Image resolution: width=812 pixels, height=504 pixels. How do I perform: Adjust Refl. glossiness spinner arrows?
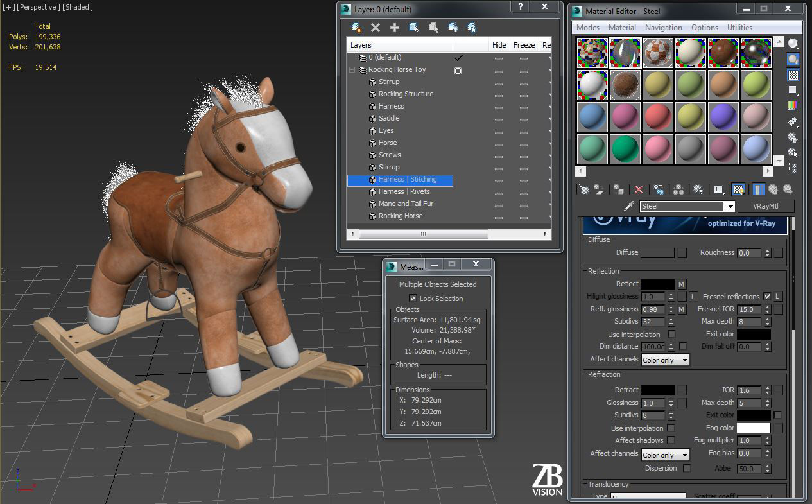click(671, 309)
